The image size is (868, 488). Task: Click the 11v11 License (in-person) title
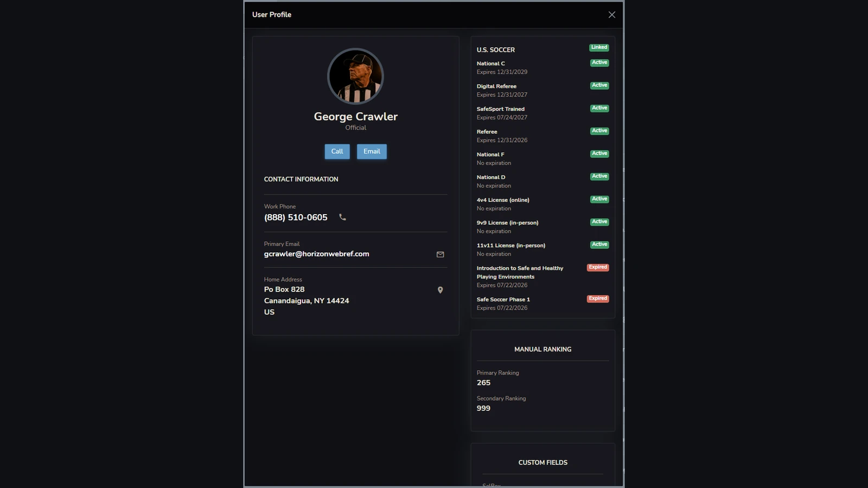pyautogui.click(x=510, y=246)
